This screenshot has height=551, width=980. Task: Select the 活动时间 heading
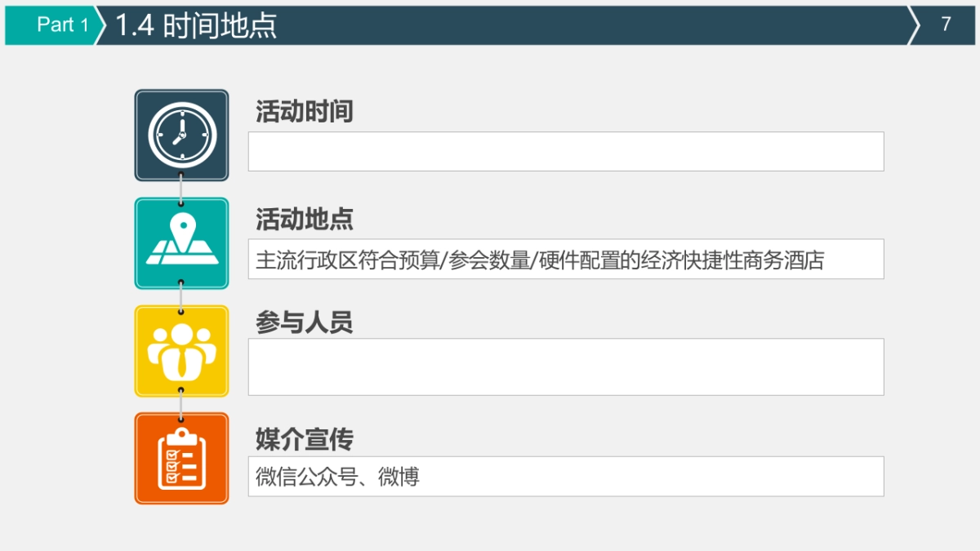tap(305, 111)
